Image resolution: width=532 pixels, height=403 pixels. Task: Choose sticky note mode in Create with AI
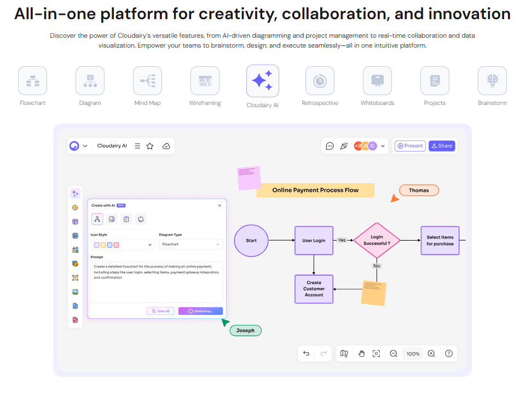coord(141,219)
